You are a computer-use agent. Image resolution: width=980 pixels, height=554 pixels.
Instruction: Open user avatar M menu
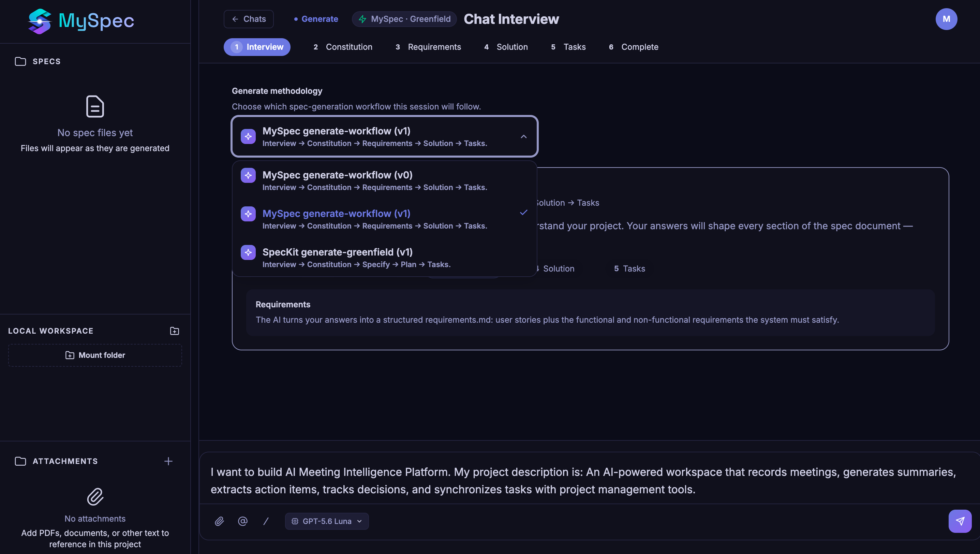point(946,19)
